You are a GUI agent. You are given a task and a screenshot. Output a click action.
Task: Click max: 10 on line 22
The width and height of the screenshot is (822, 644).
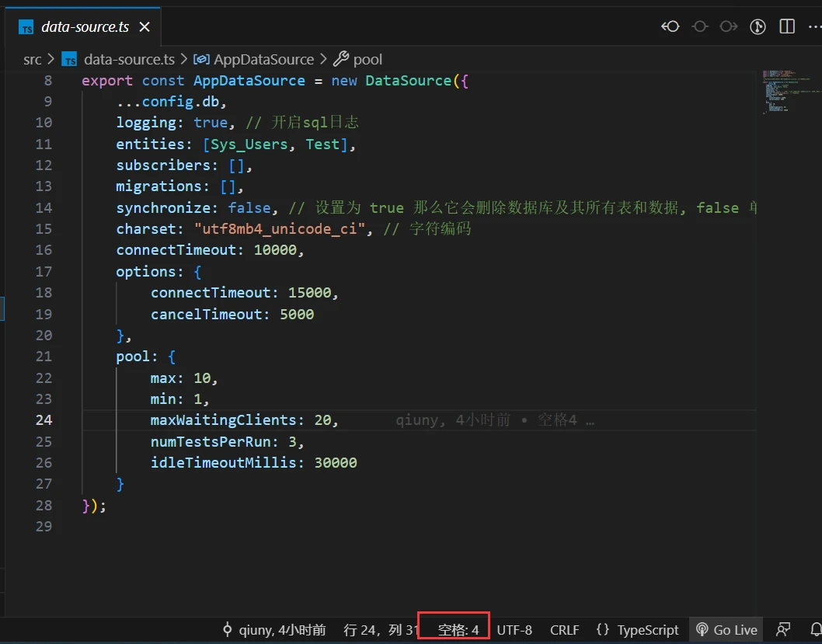pos(180,378)
